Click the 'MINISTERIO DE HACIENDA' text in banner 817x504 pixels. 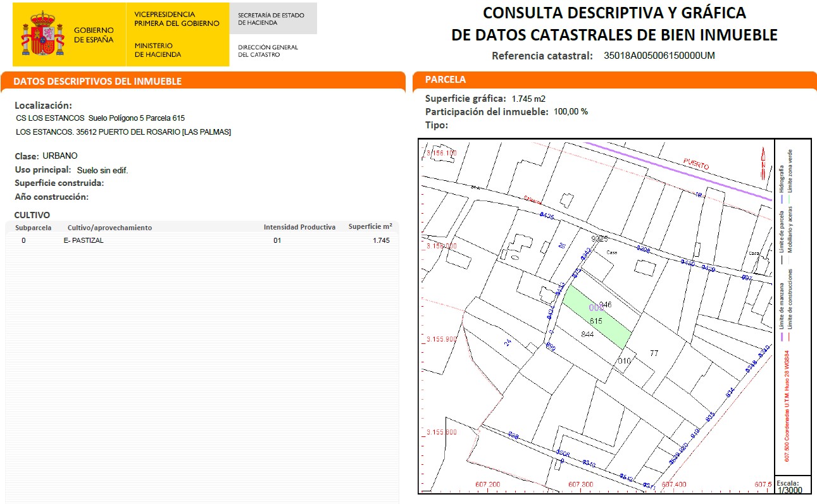158,50
